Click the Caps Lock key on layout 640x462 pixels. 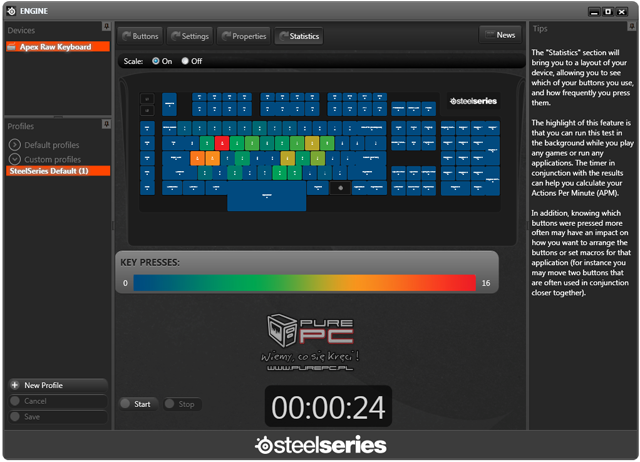[x=176, y=158]
